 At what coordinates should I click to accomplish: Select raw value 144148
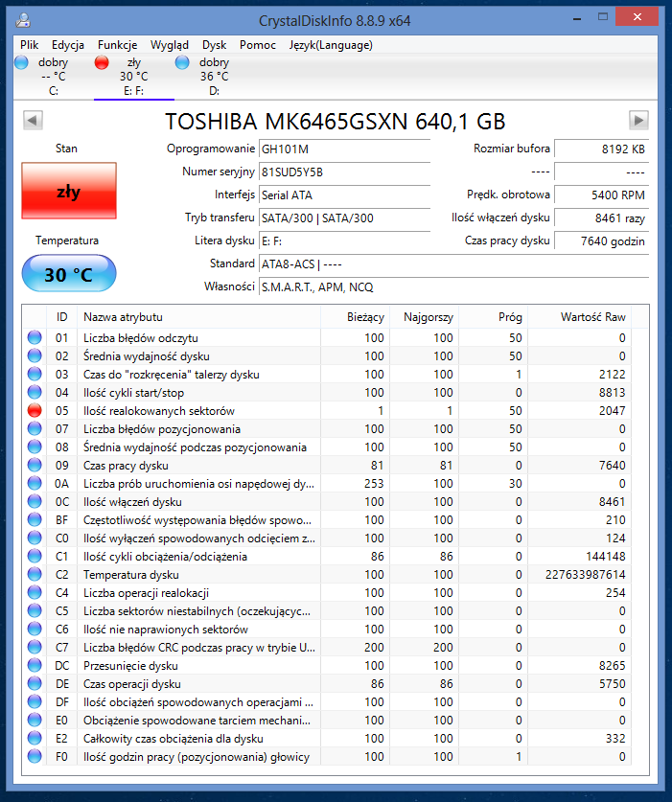coord(606,557)
